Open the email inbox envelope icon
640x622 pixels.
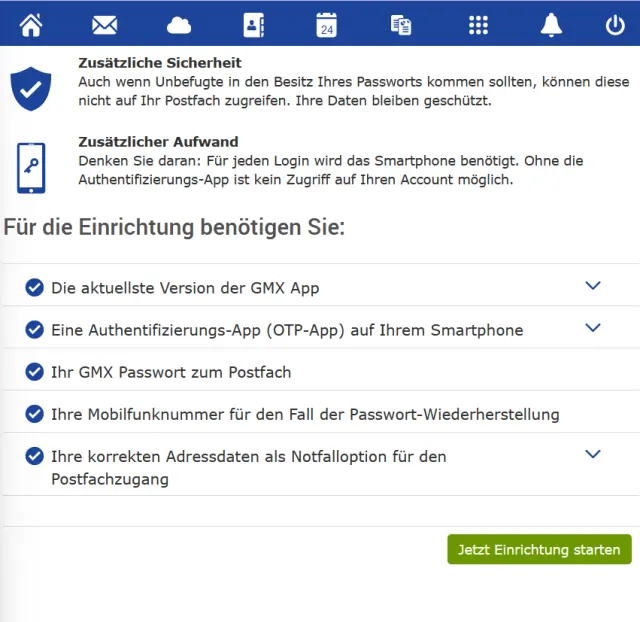[x=105, y=25]
